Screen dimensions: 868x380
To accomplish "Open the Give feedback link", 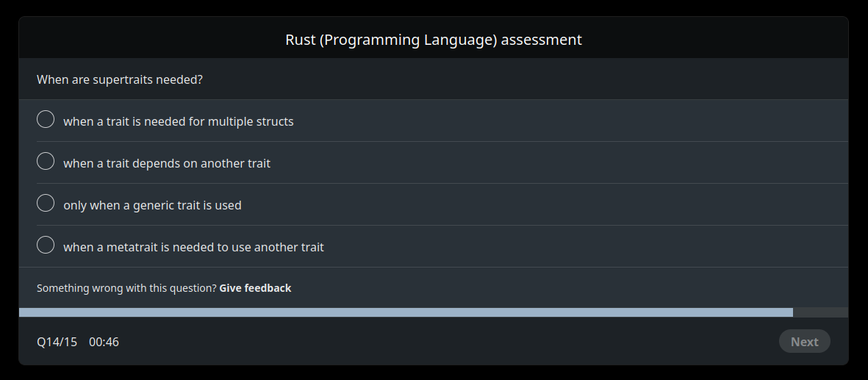I will 255,288.
